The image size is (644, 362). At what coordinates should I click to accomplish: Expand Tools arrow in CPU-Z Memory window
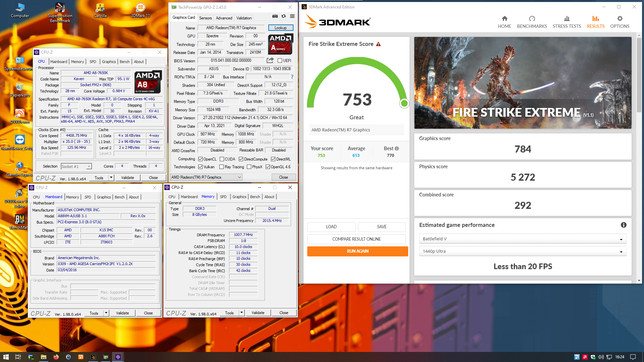tap(241, 313)
